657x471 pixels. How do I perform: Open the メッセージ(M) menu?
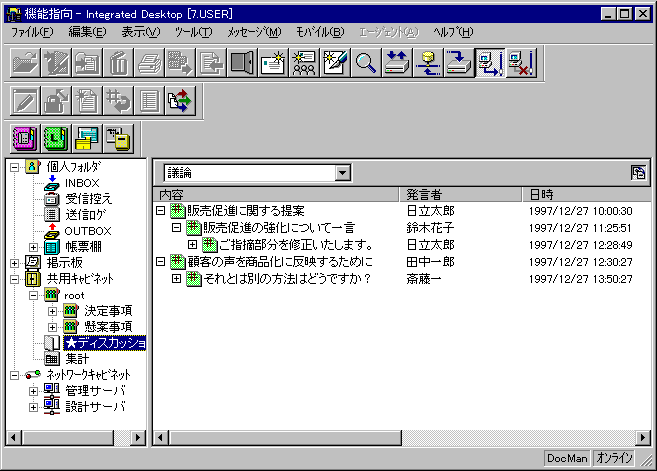point(254,32)
